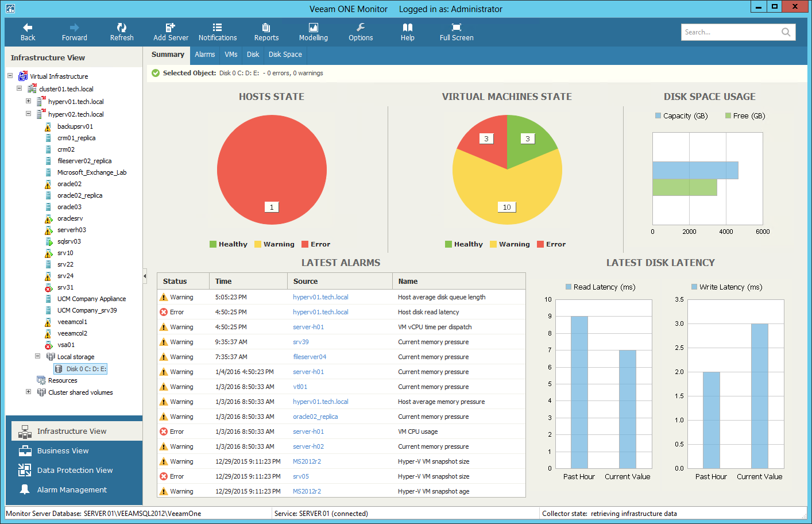Click the fileserver04 source link
This screenshot has width=812, height=524.
310,357
